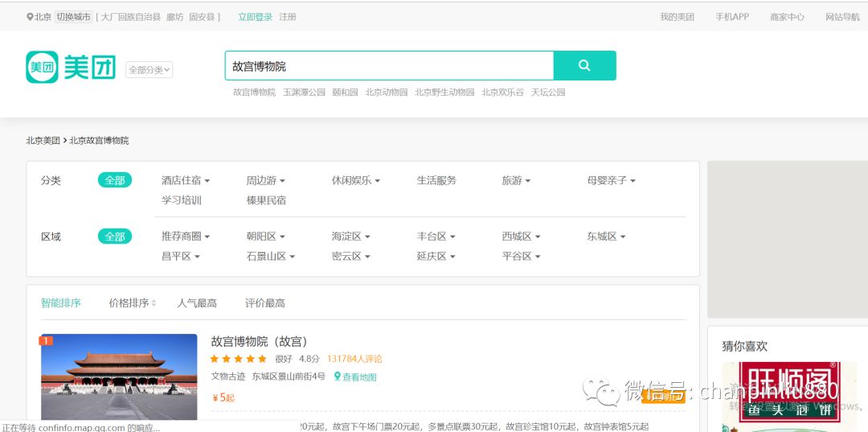868x432 pixels.
Task: Expand the 西城区 area dropdown
Action: click(x=522, y=237)
